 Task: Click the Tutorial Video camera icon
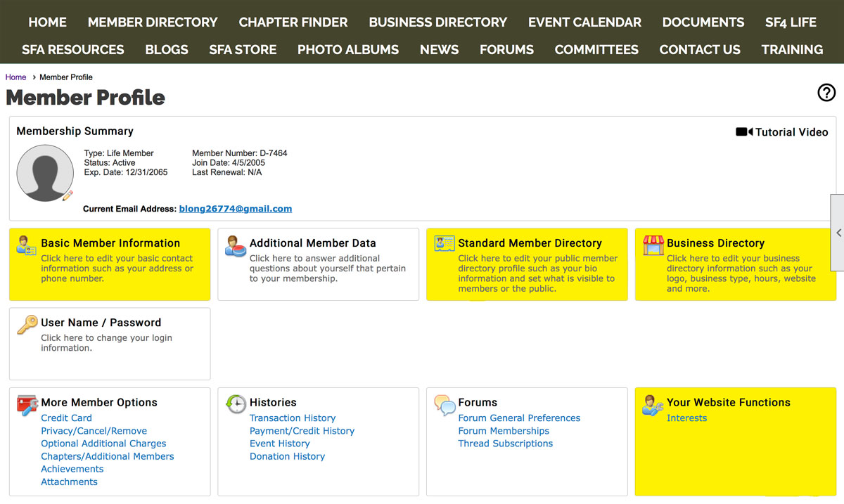744,132
